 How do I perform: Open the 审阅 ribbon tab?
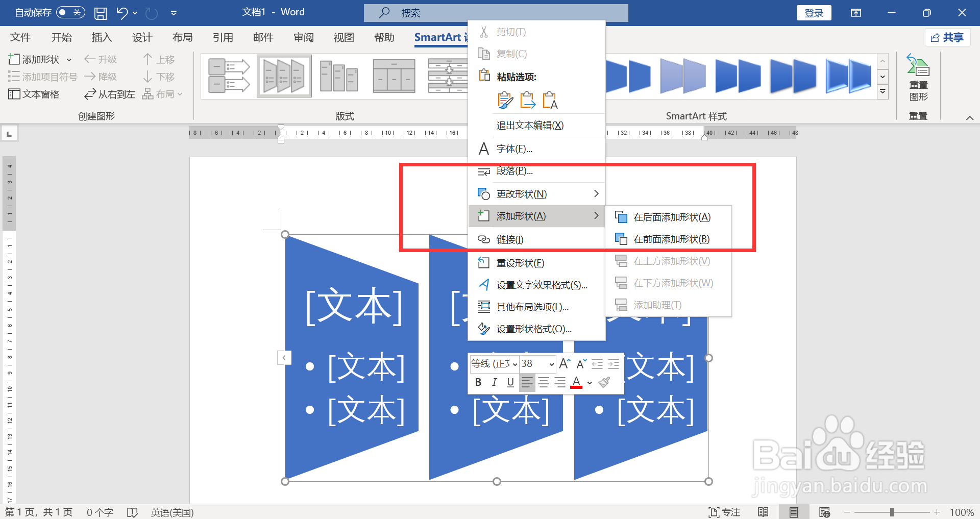click(x=304, y=37)
